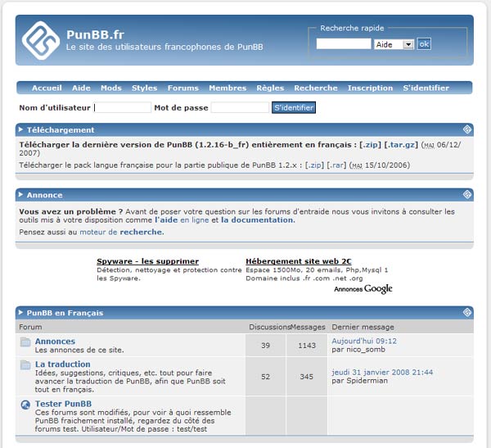
Task: Open l'aide en ligne link
Action: [182, 219]
